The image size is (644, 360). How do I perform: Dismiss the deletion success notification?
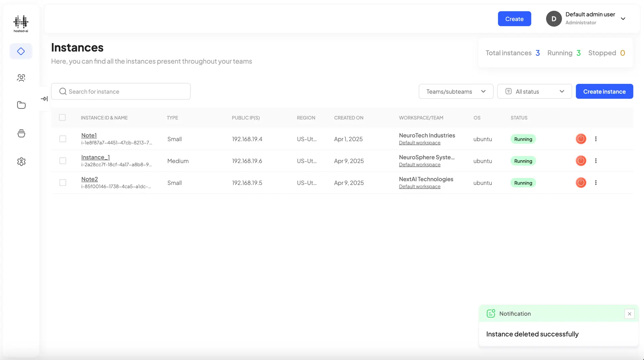pyautogui.click(x=629, y=314)
